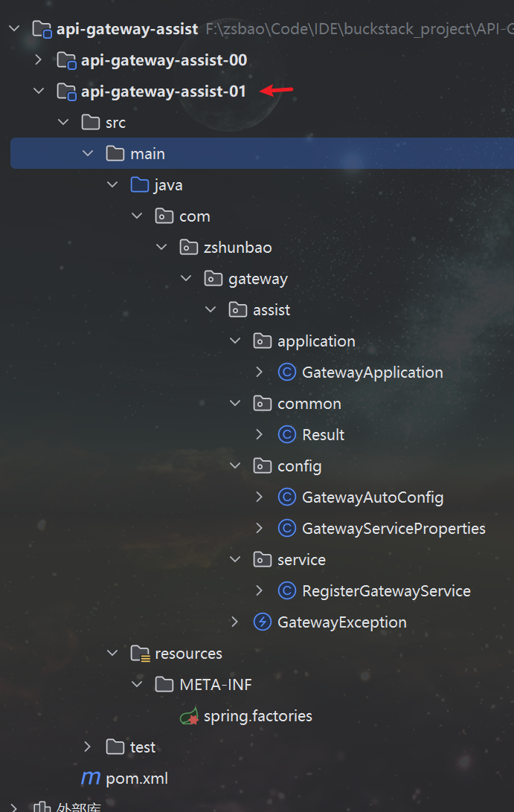Select the service package
Image resolution: width=514 pixels, height=812 pixels.
point(301,560)
